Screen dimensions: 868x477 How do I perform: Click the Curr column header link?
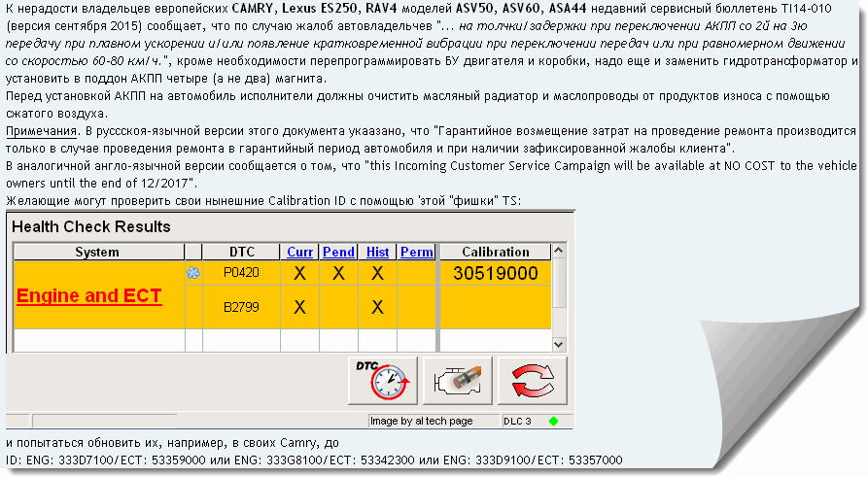tap(299, 252)
